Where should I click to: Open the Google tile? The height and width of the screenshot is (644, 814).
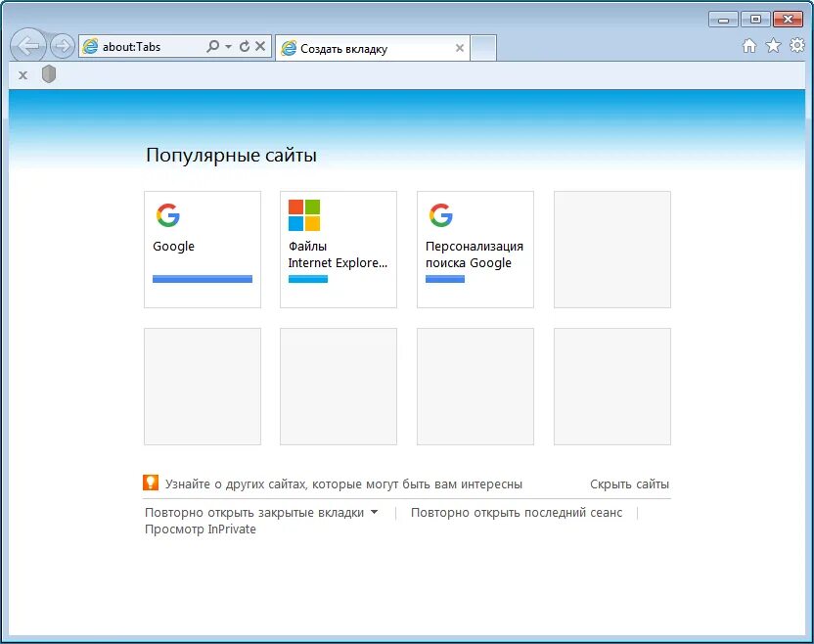[x=203, y=250]
